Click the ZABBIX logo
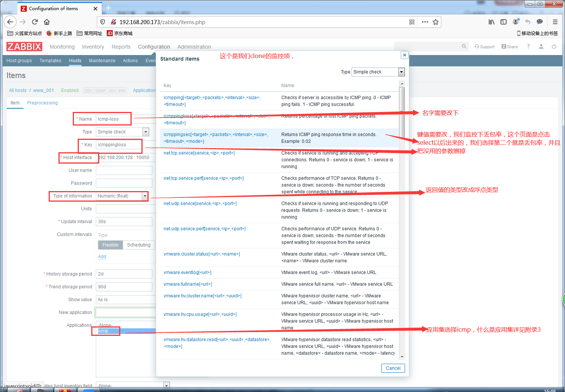The height and width of the screenshot is (392, 565). pos(24,46)
